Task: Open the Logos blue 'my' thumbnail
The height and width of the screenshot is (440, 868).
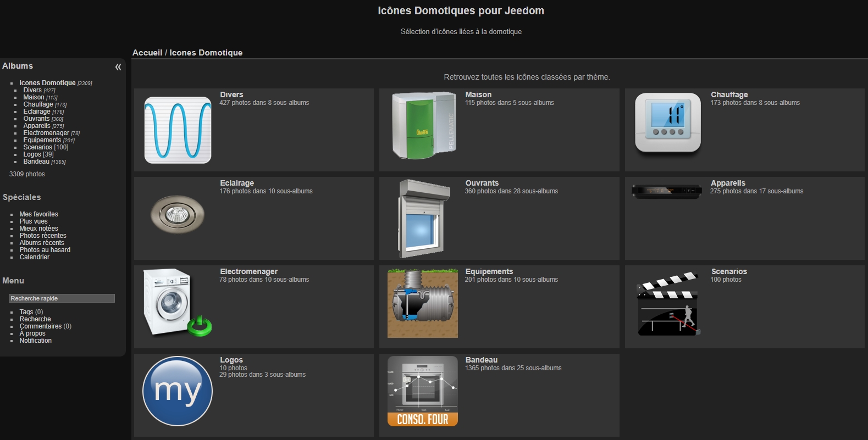Action: coord(178,391)
